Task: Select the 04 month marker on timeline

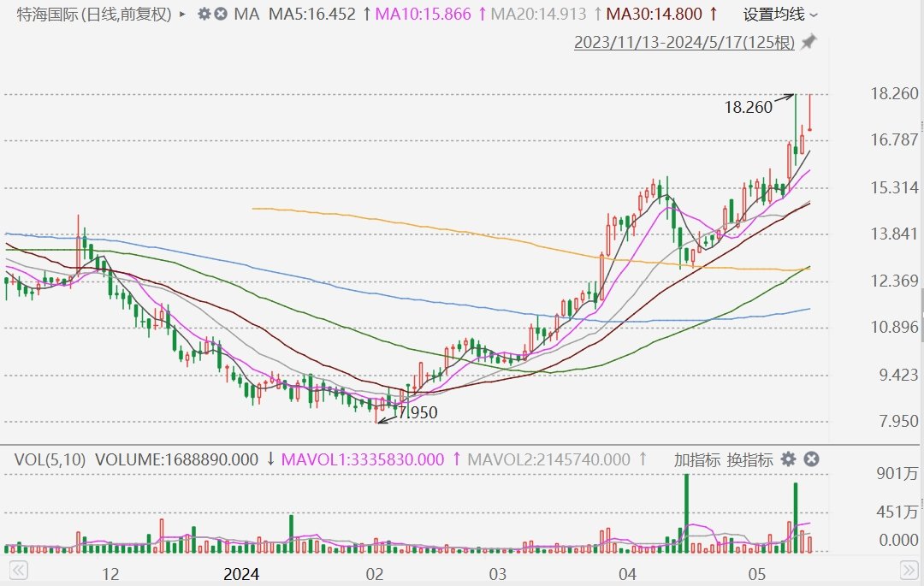Action: pos(628,574)
